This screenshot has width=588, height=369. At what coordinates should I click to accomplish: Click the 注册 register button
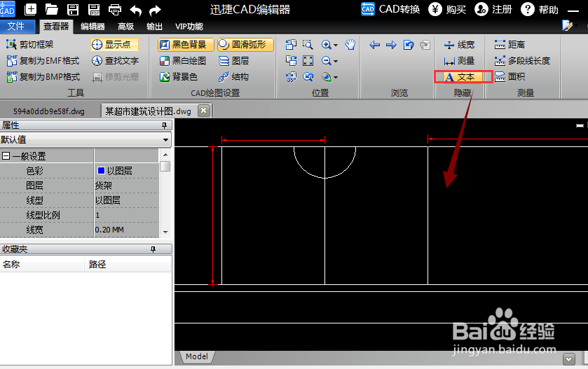coord(493,9)
